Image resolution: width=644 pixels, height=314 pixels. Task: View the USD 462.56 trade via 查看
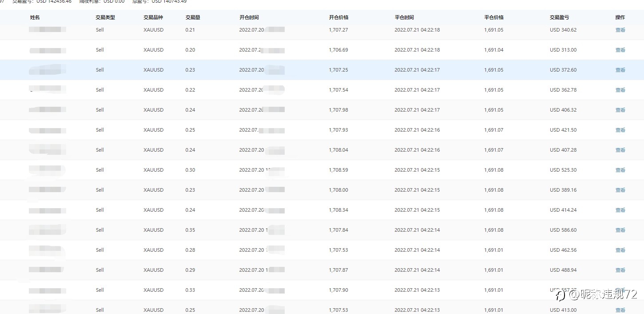(x=620, y=250)
